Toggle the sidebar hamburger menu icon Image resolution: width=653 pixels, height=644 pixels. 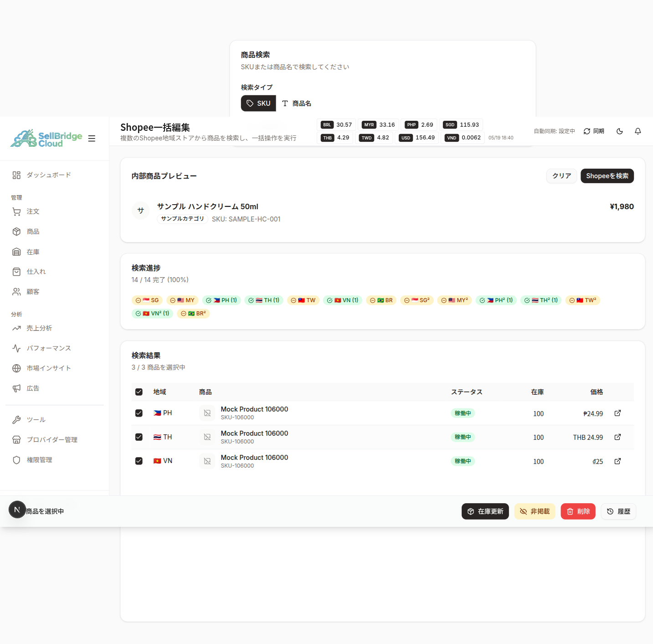click(x=92, y=139)
